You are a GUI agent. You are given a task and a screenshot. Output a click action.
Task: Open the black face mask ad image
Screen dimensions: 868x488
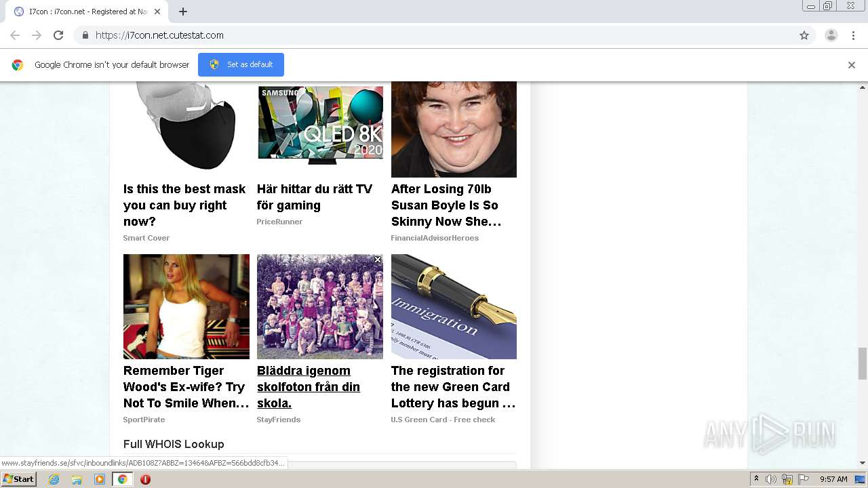186,125
